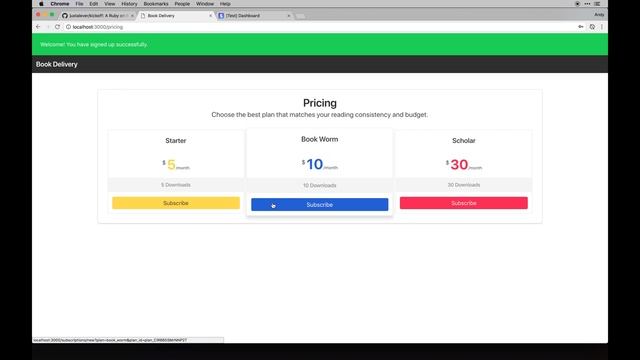Open the View menu
The width and height of the screenshot is (640, 360).
coord(109,4)
